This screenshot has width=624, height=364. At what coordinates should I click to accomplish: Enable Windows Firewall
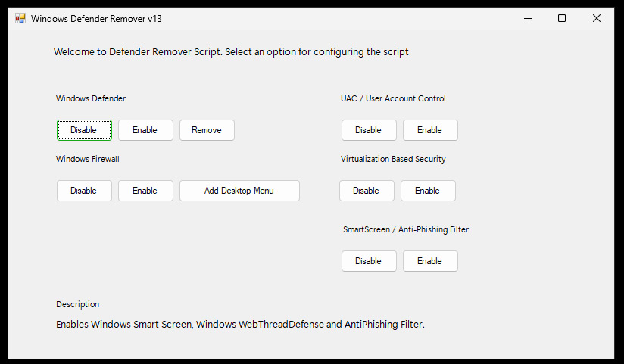tap(145, 191)
